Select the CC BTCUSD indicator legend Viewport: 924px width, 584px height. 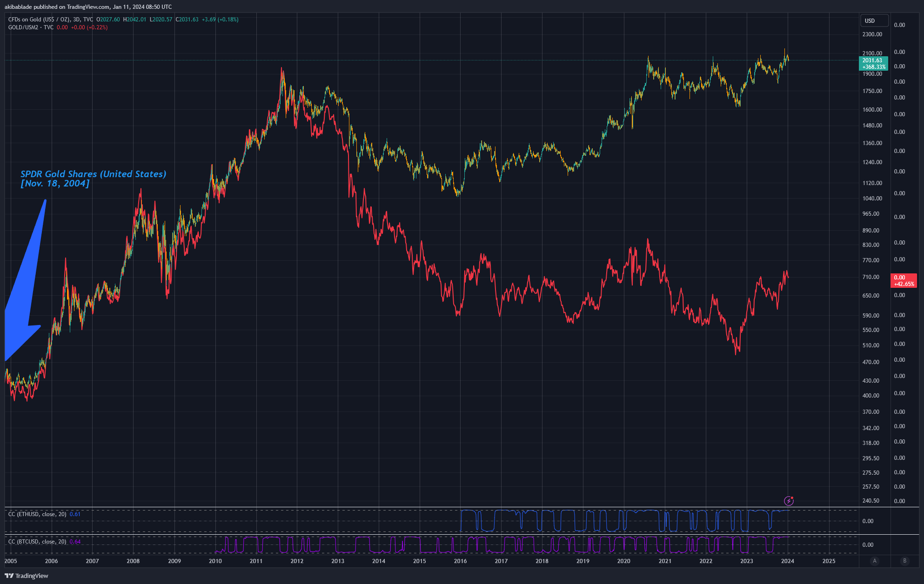(37, 542)
